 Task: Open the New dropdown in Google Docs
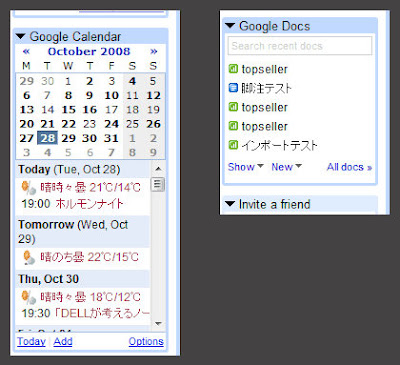click(x=286, y=167)
